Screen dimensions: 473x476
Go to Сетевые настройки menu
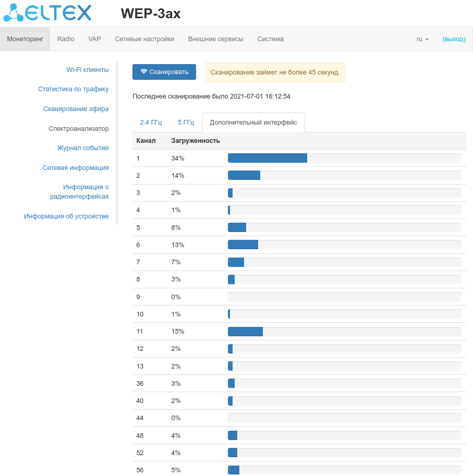144,39
